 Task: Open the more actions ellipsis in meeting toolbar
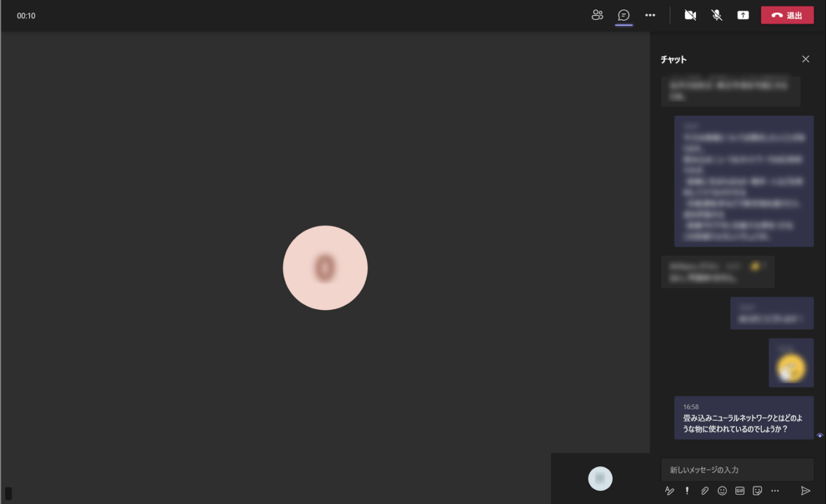click(650, 15)
